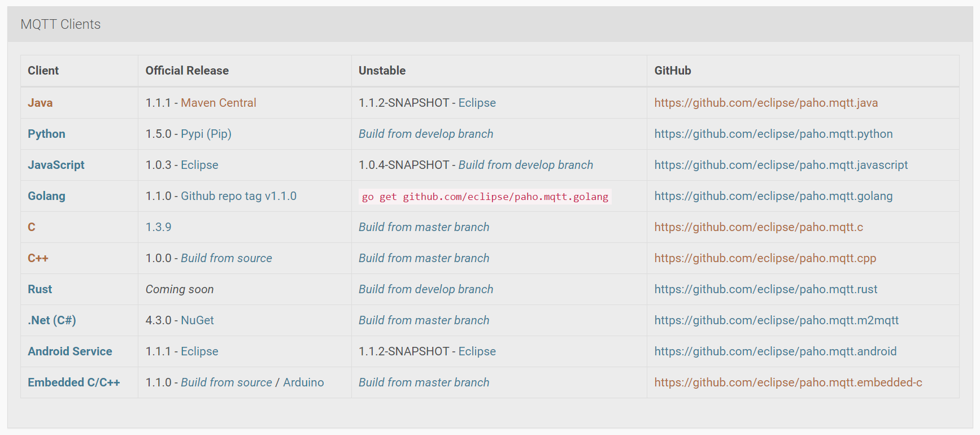
Task: Open the C++ Build from source link
Action: point(227,258)
